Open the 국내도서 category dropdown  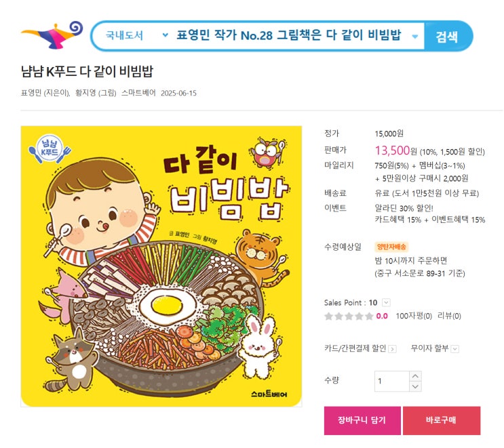click(136, 35)
